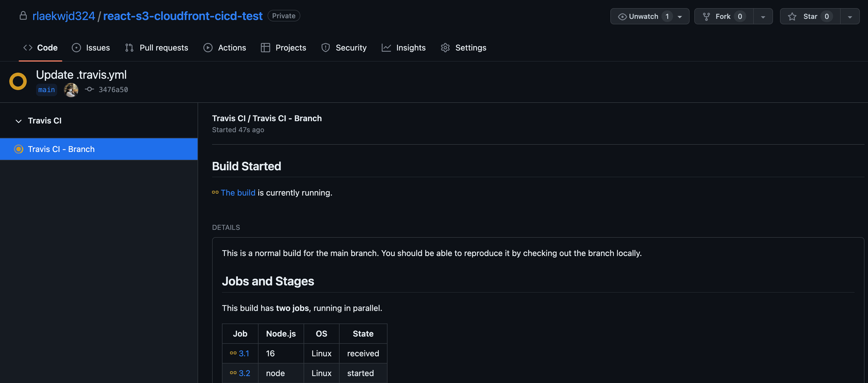Click the Security tab shield icon
This screenshot has height=383, width=868.
click(x=325, y=48)
